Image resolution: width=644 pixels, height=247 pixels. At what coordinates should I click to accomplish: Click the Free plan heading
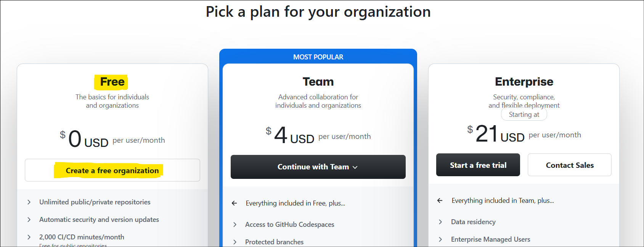112,82
